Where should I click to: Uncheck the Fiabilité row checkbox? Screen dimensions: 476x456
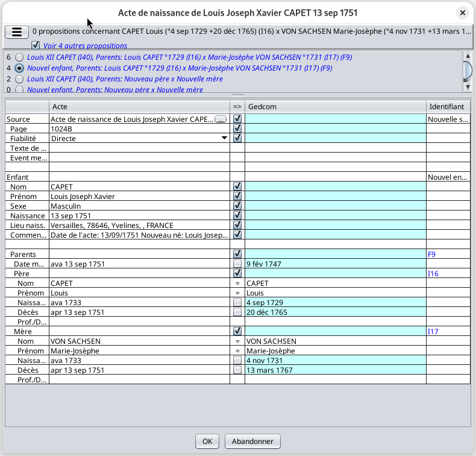(237, 138)
